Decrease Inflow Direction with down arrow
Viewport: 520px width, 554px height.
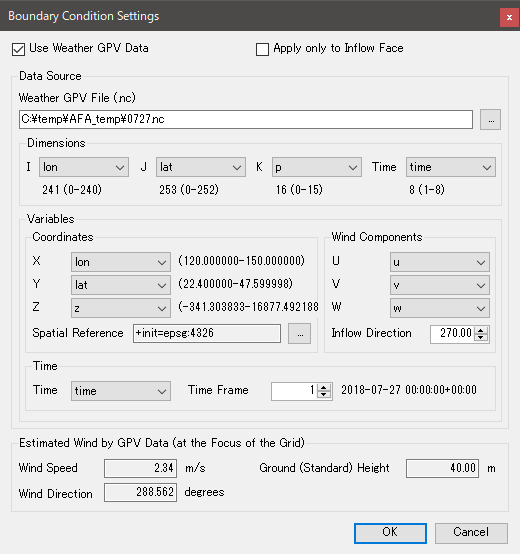[481, 337]
